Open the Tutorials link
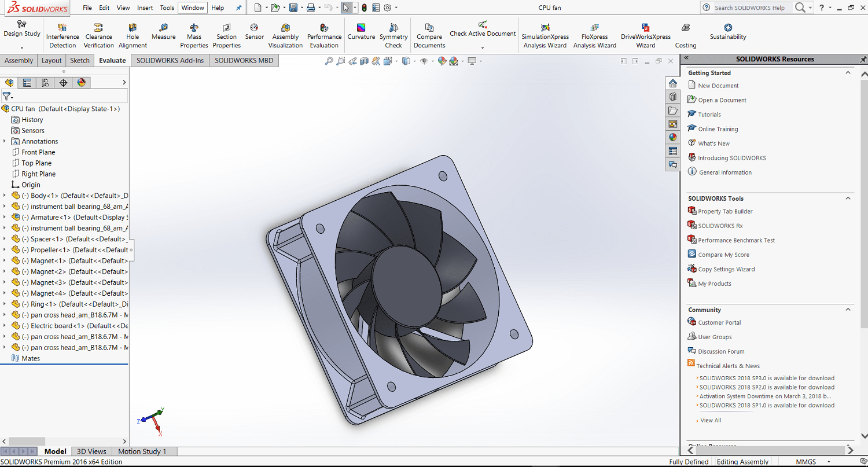The image size is (868, 467). pyautogui.click(x=709, y=115)
